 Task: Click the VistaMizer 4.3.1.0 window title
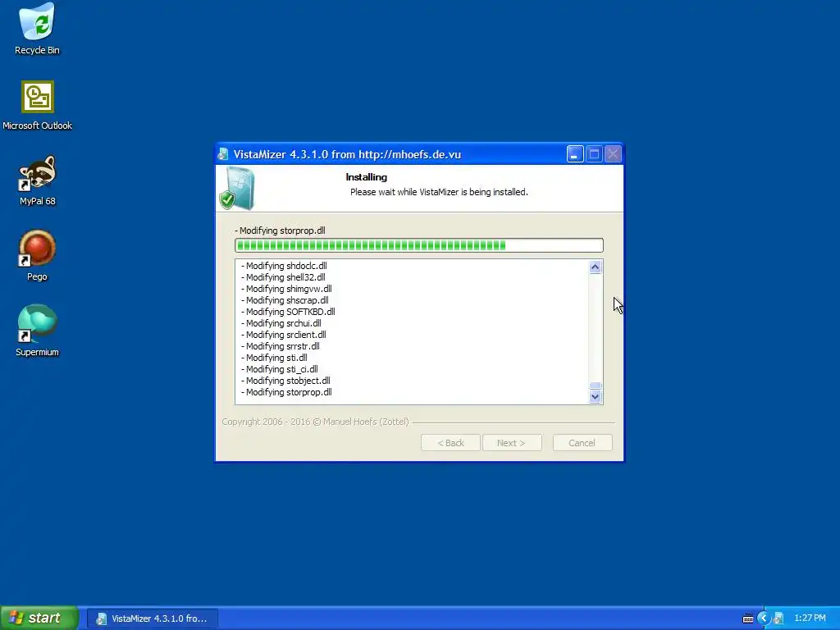(x=347, y=154)
